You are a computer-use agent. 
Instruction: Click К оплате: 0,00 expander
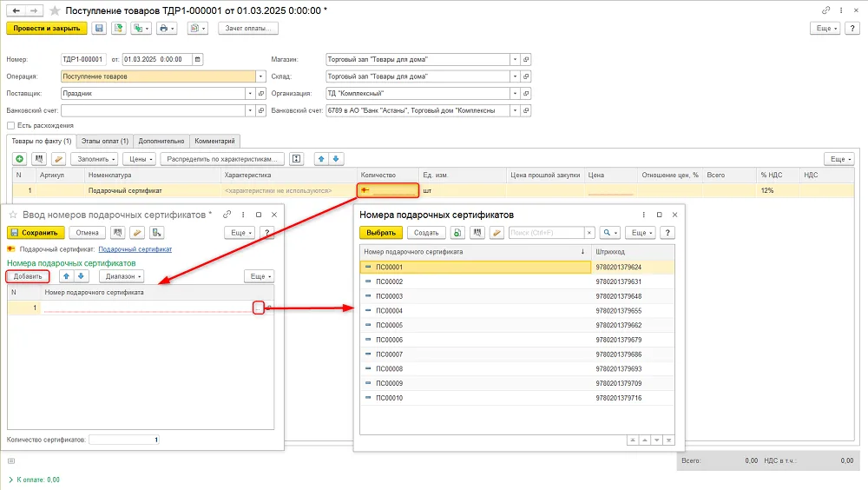tap(35, 480)
